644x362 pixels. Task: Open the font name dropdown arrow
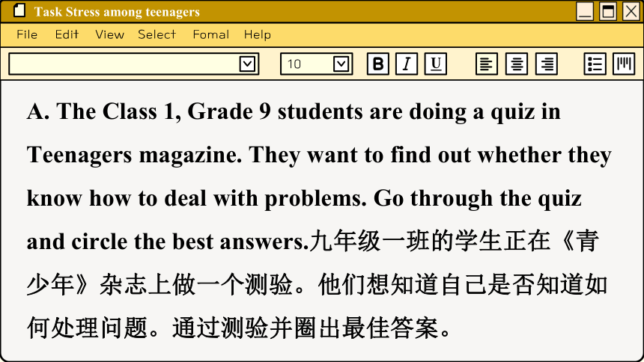(247, 64)
